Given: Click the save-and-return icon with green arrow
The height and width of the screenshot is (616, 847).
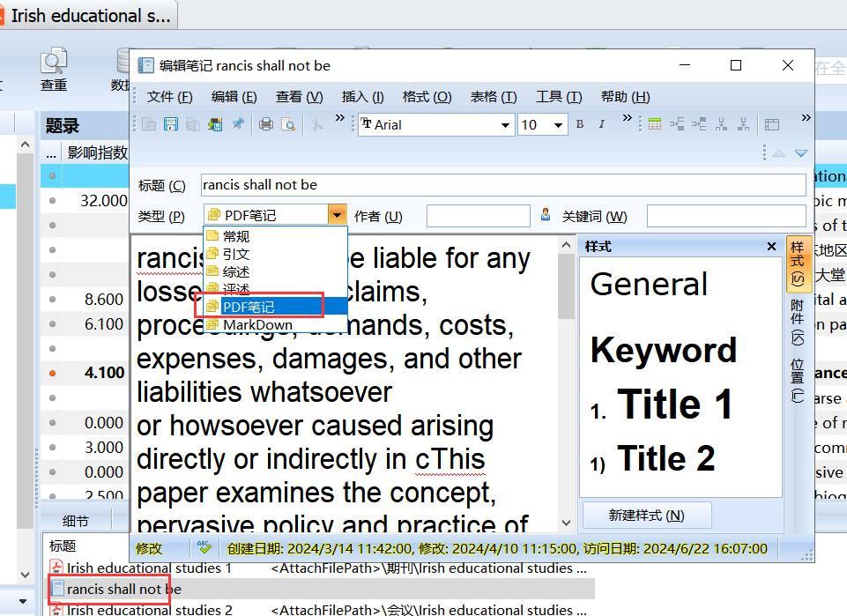Looking at the screenshot, I should click(215, 125).
